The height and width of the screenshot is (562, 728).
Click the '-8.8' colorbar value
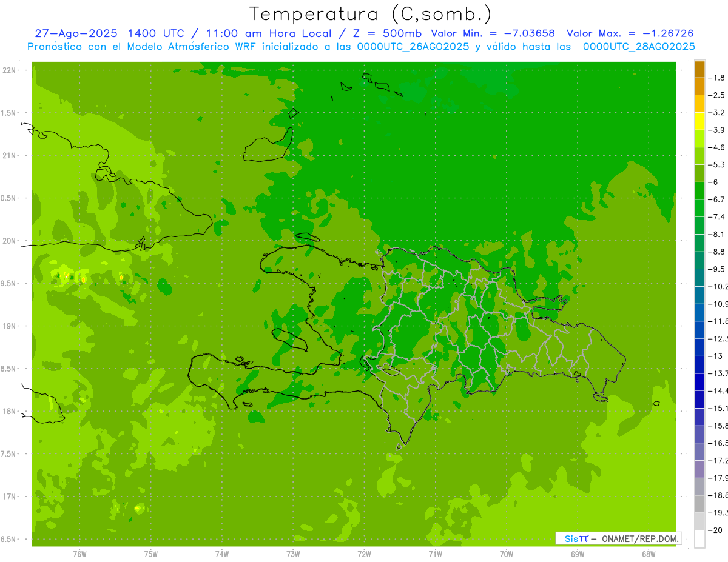tap(718, 252)
